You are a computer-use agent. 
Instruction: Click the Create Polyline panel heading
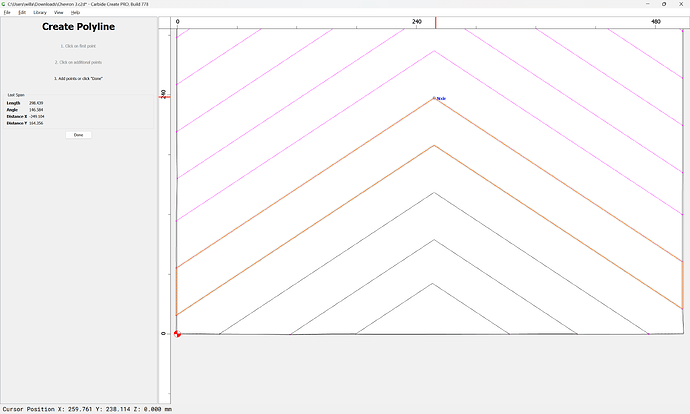[x=78, y=26]
